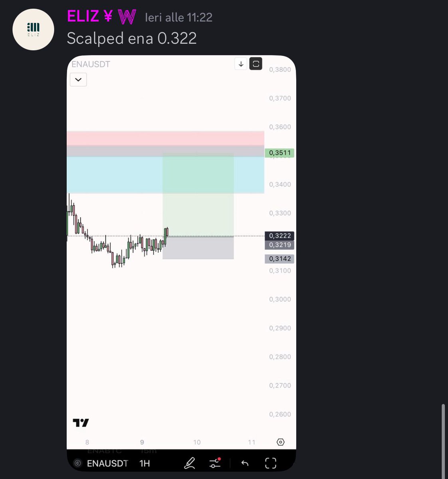Image resolution: width=448 pixels, height=479 pixels.
Task: Open the chart settings sliders icon
Action: [x=215, y=463]
